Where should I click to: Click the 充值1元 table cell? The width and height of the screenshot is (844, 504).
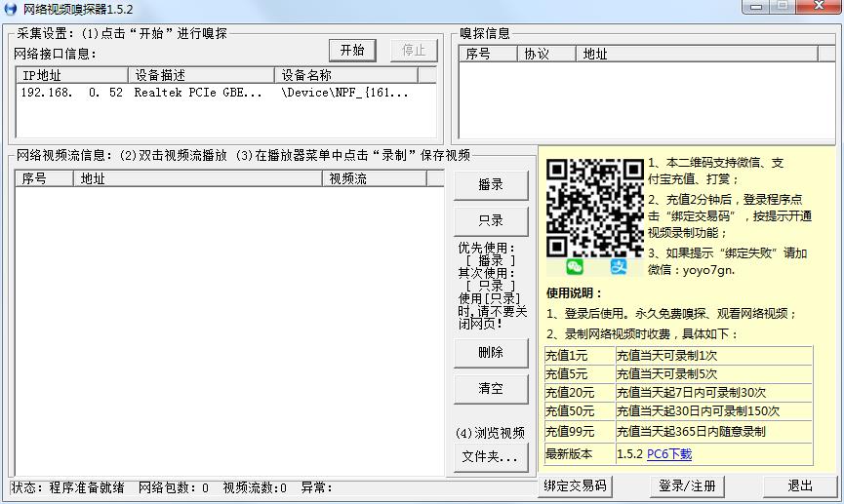tap(580, 356)
